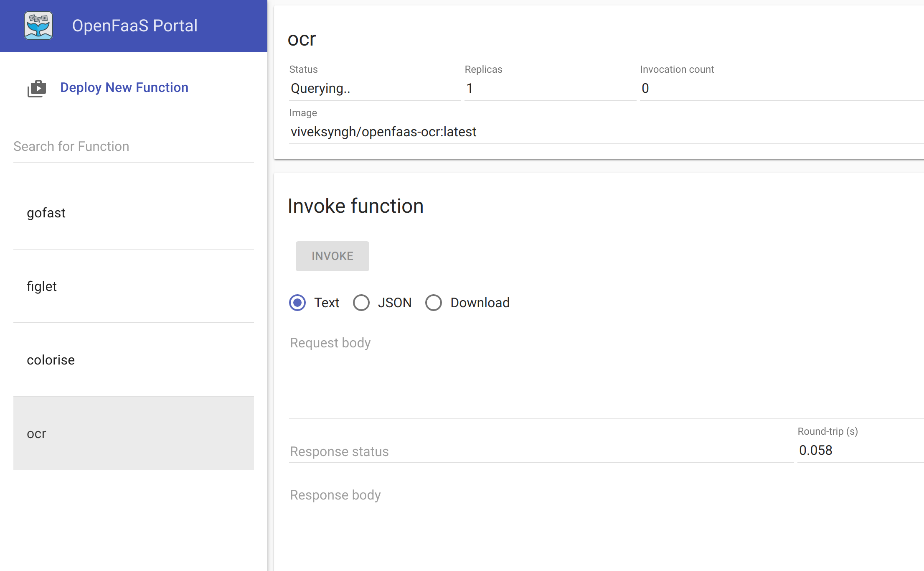This screenshot has width=924, height=571.
Task: Select the Text radio button
Action: 297,302
